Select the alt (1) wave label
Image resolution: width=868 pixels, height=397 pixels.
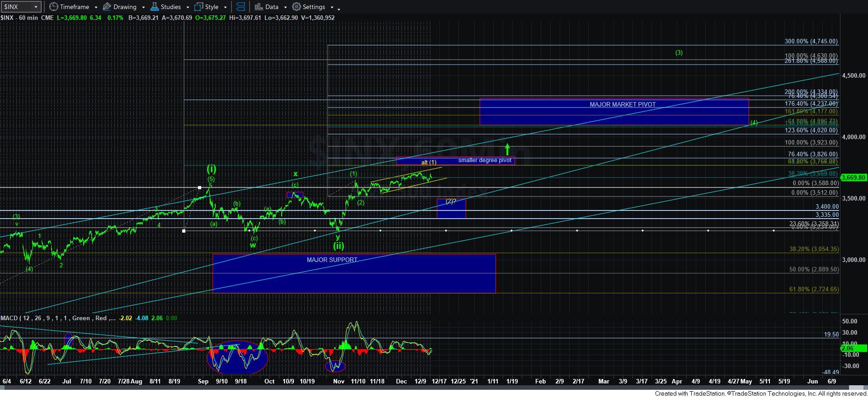[429, 162]
